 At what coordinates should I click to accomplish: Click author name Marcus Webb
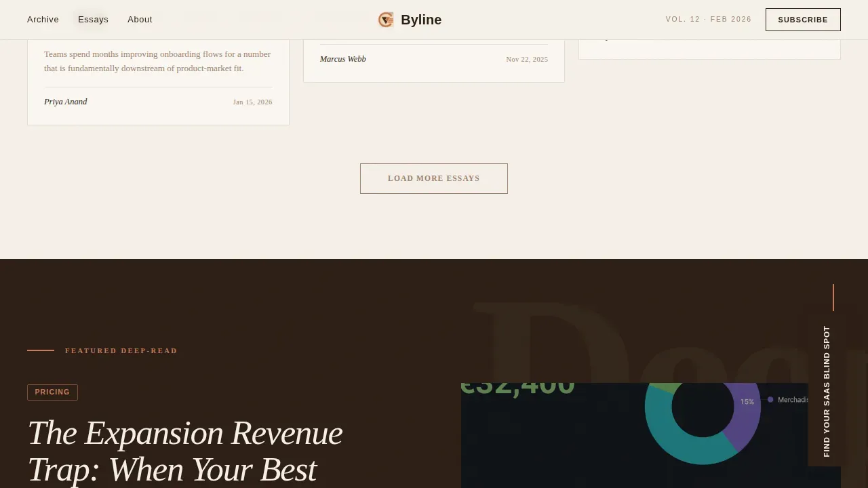click(x=343, y=59)
